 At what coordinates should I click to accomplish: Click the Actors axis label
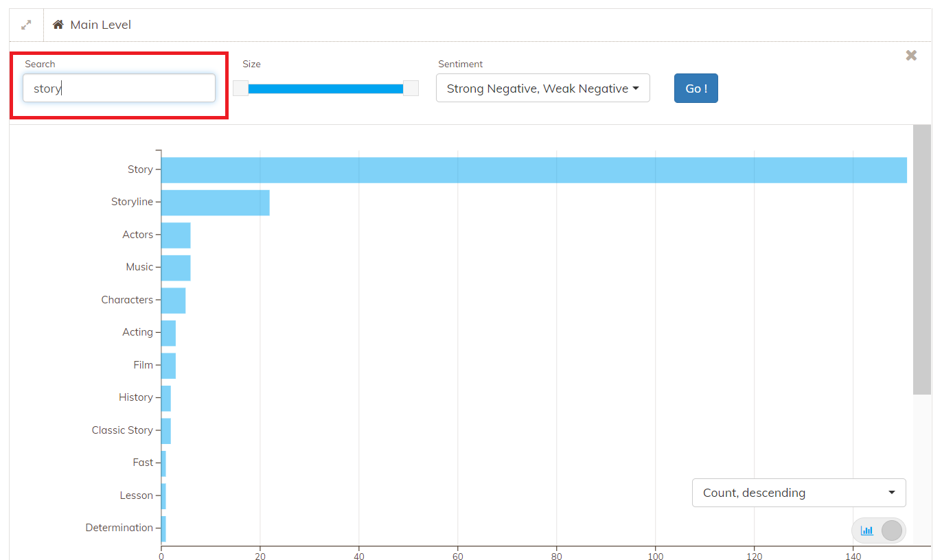(137, 235)
